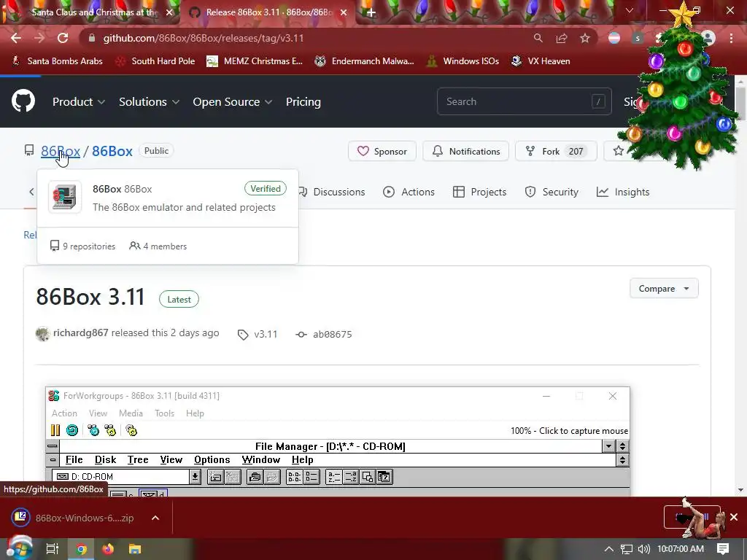This screenshot has width=747, height=560.
Task: Open the Projects tab
Action: (480, 192)
